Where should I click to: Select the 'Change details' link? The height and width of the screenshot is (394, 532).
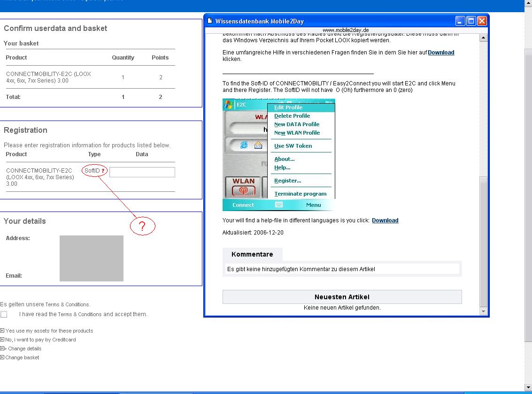click(x=25, y=349)
